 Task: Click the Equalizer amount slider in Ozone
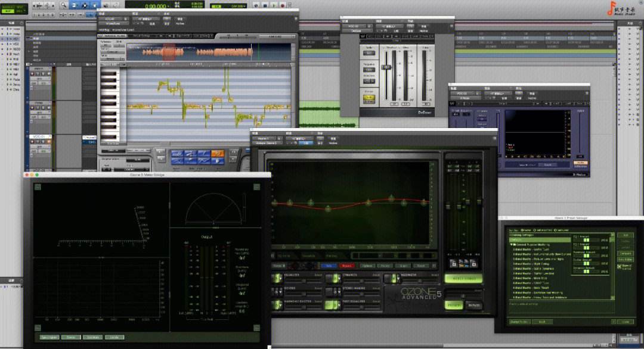[x=304, y=281]
